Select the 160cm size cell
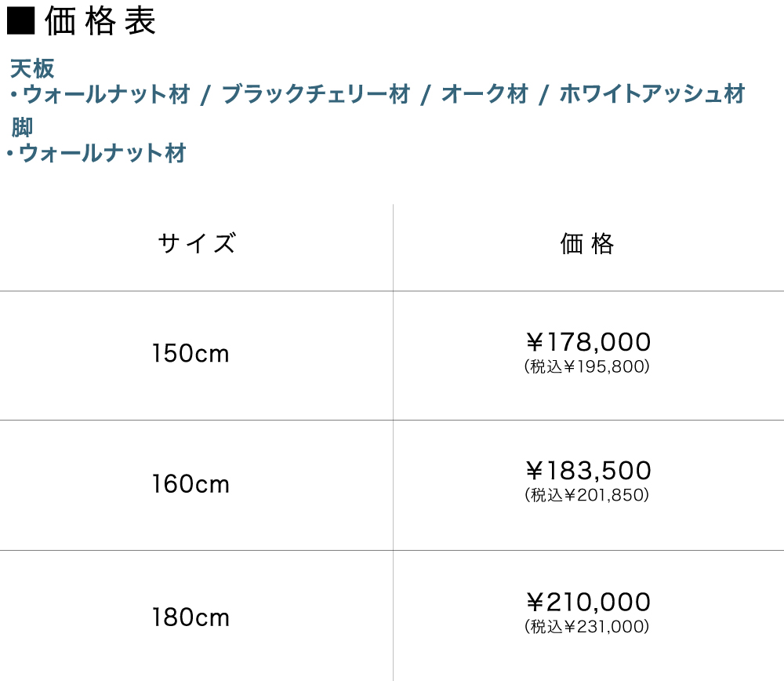Viewport: 784px width, 681px height. [191, 484]
